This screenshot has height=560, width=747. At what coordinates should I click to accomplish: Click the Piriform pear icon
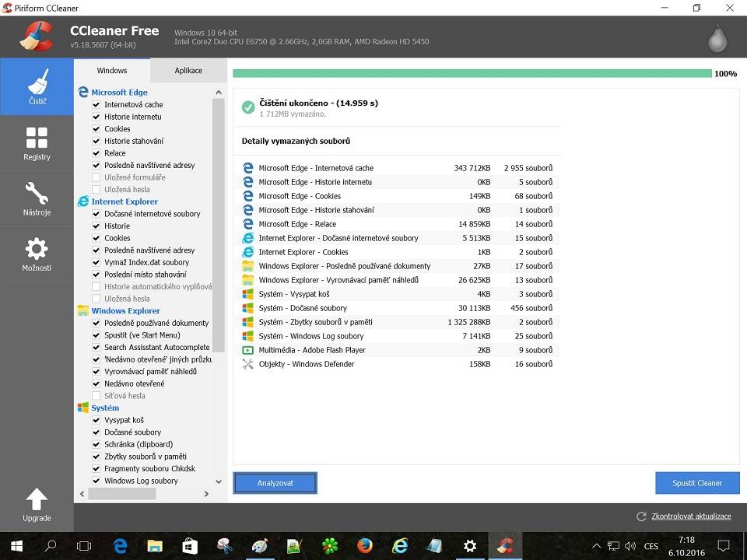point(717,37)
